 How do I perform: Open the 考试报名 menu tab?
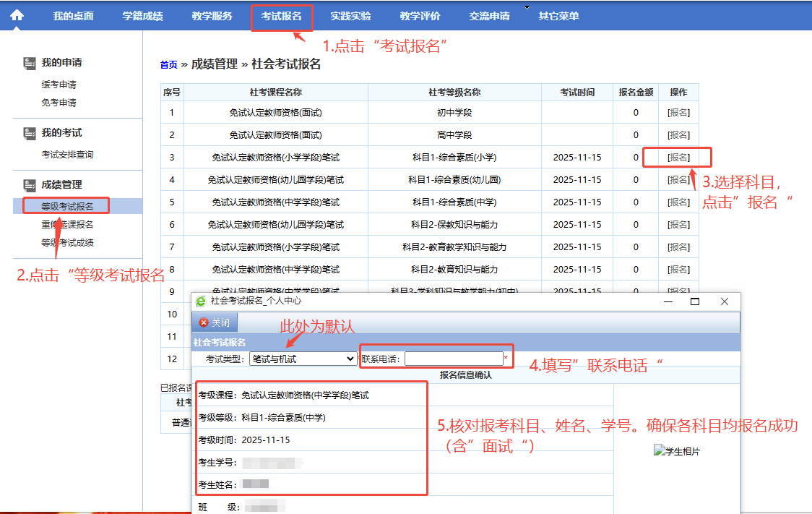(x=281, y=16)
